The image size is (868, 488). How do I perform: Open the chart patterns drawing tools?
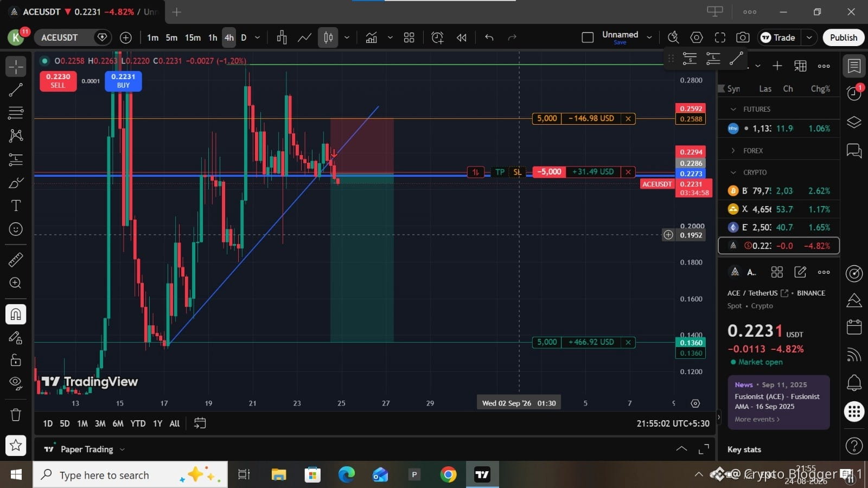(x=16, y=136)
